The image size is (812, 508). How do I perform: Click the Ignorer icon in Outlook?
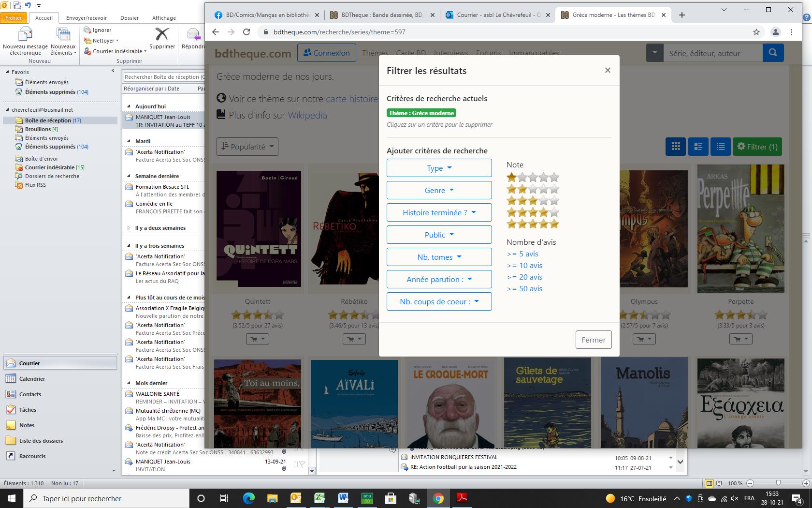(88, 30)
